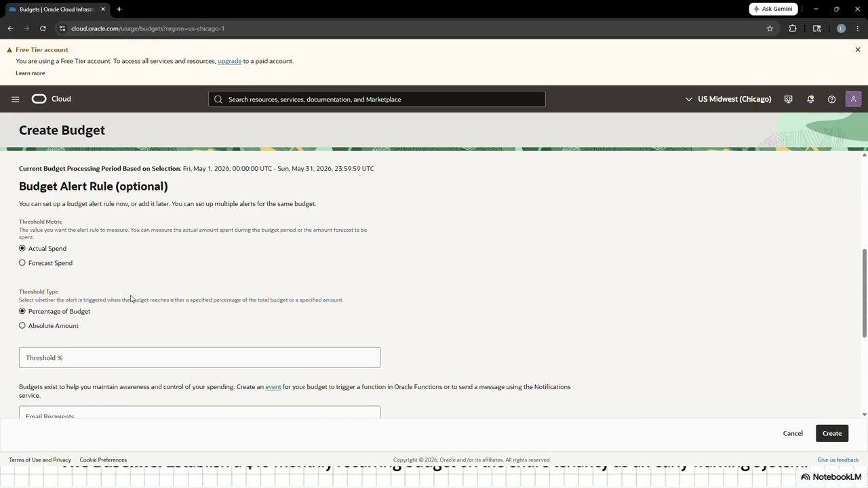Image resolution: width=868 pixels, height=488 pixels.
Task: Open Terms of Use and Privacy
Action: 40,460
